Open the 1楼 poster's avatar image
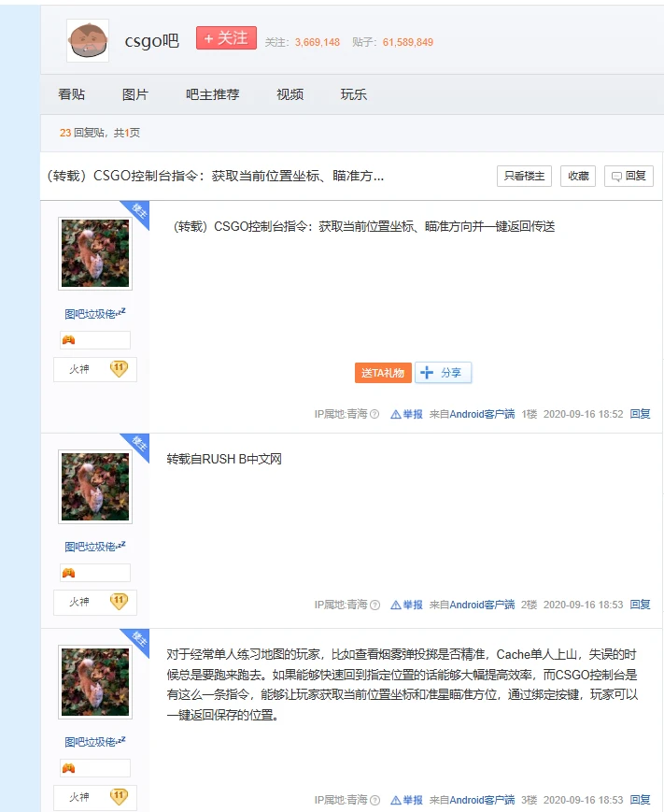The width and height of the screenshot is (664, 812). 95,253
